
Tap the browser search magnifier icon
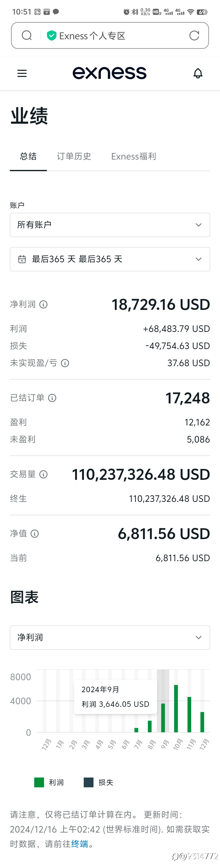pos(27,35)
